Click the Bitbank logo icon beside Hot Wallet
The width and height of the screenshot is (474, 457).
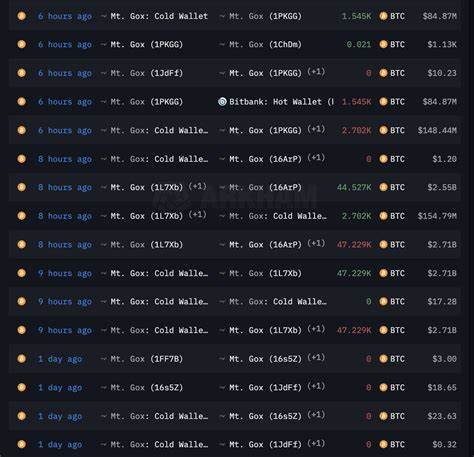point(222,102)
